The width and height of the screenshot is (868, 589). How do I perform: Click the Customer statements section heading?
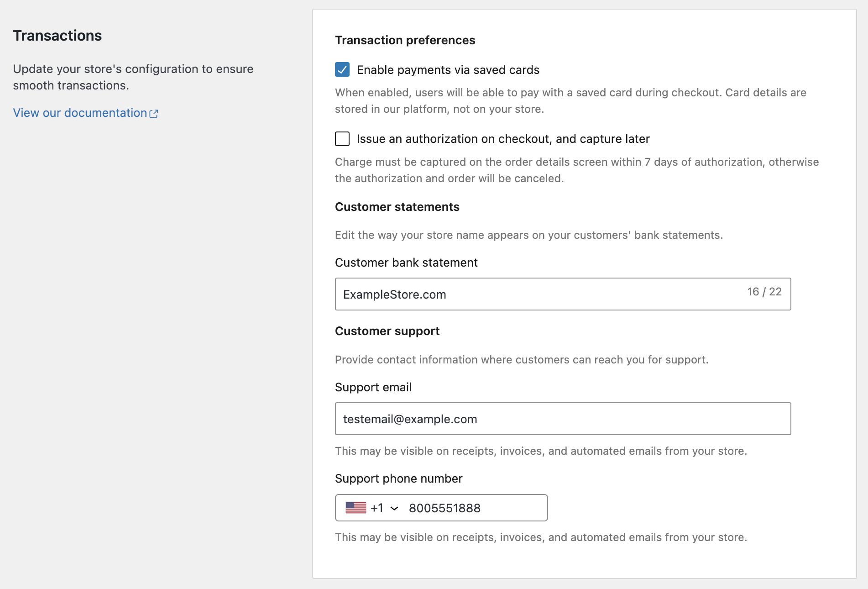[397, 206]
